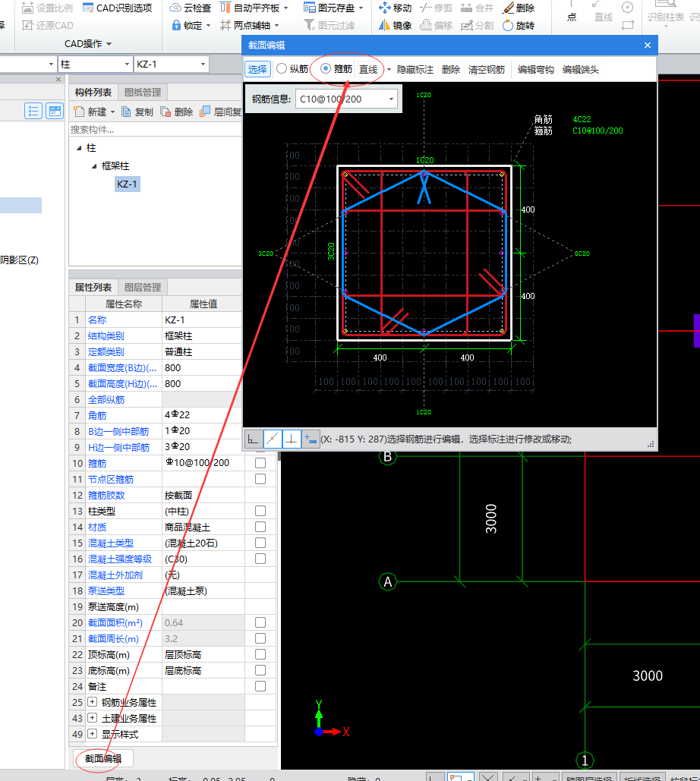Select 自动平齐板 tool
This screenshot has width=700, height=781.
click(254, 8)
